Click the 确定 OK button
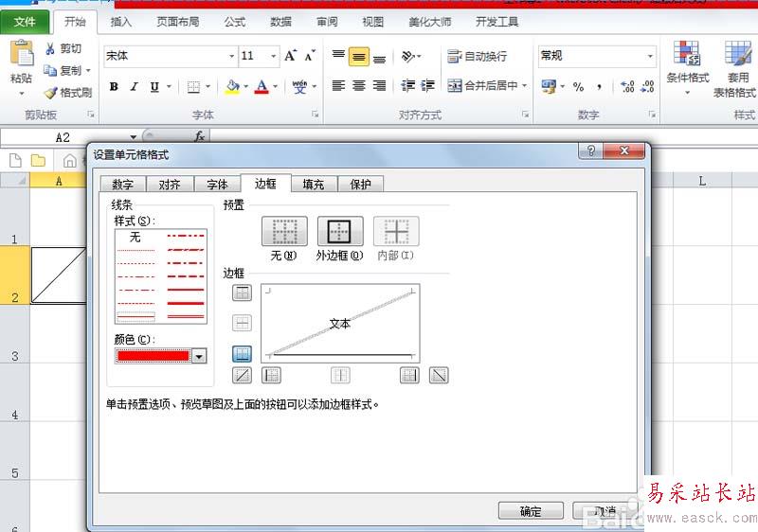Viewport: 758px width, 532px height. [x=531, y=511]
